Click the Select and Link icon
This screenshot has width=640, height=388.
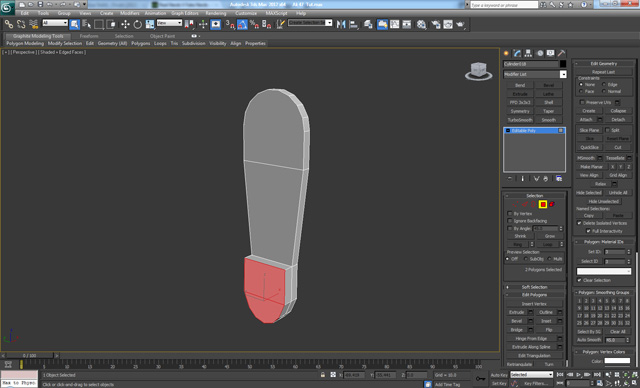pyautogui.click(x=8, y=24)
